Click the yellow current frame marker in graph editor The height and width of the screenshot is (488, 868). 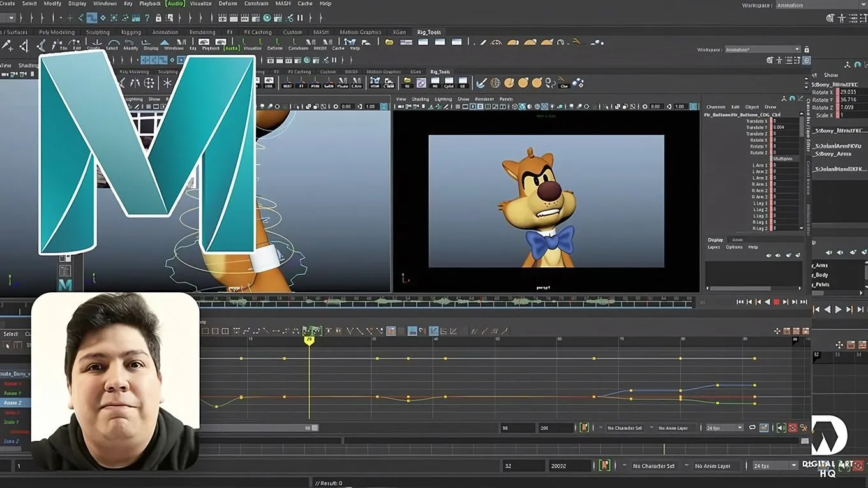pyautogui.click(x=310, y=341)
